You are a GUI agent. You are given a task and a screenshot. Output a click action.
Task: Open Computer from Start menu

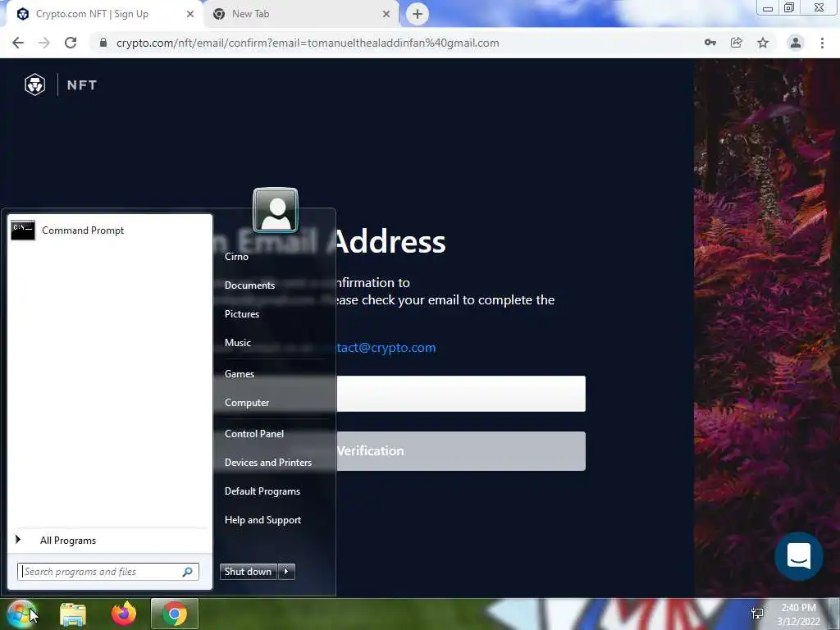pyautogui.click(x=247, y=403)
